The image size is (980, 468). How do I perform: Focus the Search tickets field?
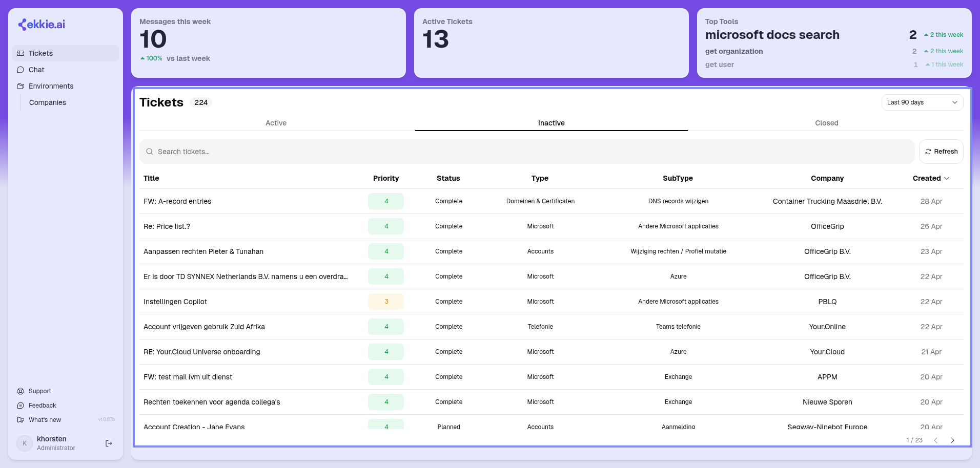[x=527, y=152]
